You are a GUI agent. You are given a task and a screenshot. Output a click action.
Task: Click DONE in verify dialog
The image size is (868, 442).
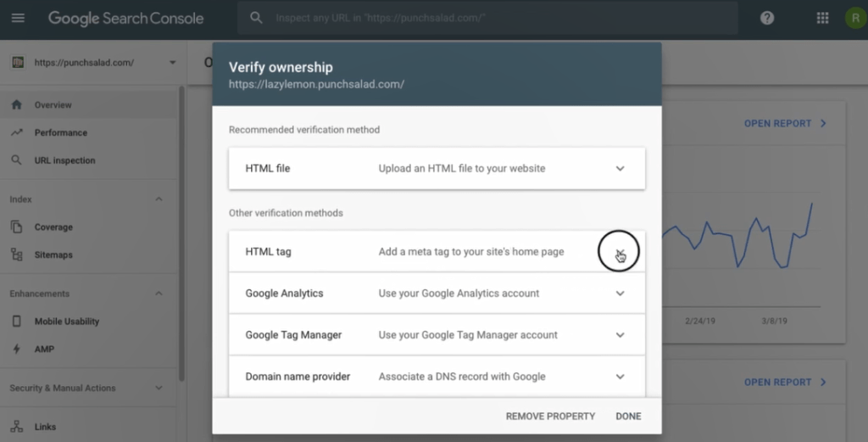coord(628,416)
